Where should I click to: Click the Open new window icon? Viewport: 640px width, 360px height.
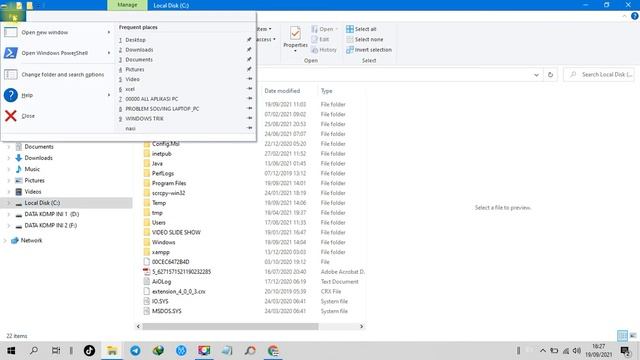pos(11,32)
